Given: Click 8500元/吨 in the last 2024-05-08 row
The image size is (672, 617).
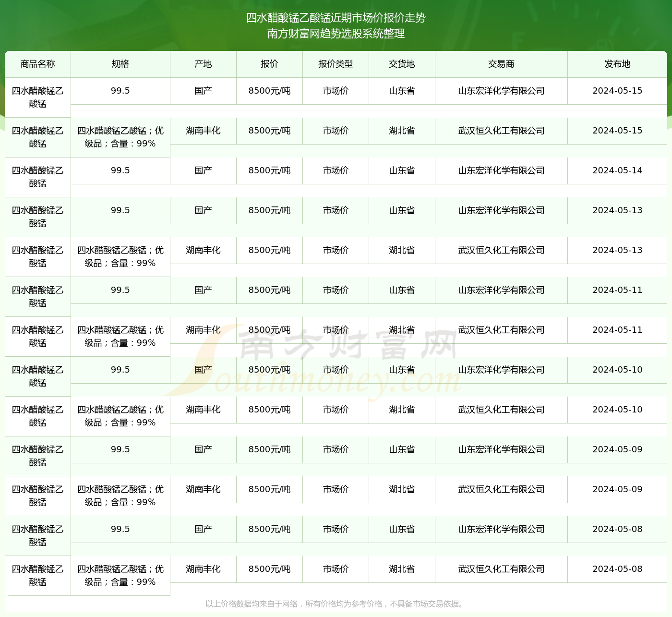Looking at the screenshot, I should [x=269, y=569].
